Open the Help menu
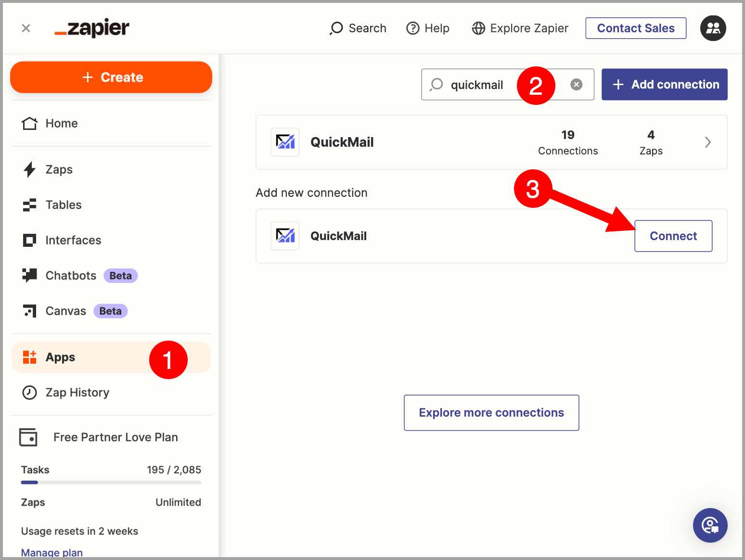 [428, 28]
